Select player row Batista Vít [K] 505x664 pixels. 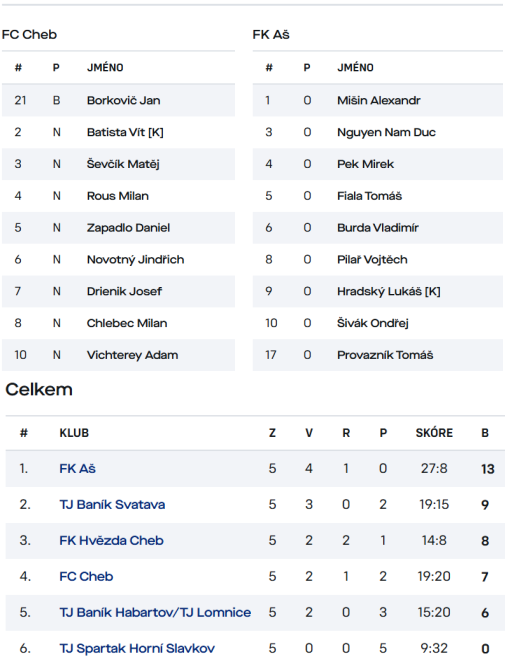pyautogui.click(x=119, y=132)
